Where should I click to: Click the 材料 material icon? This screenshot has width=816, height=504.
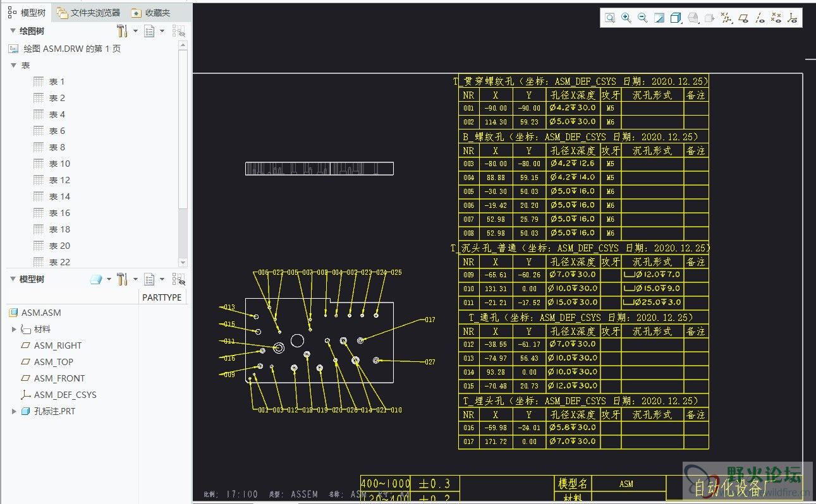26,329
